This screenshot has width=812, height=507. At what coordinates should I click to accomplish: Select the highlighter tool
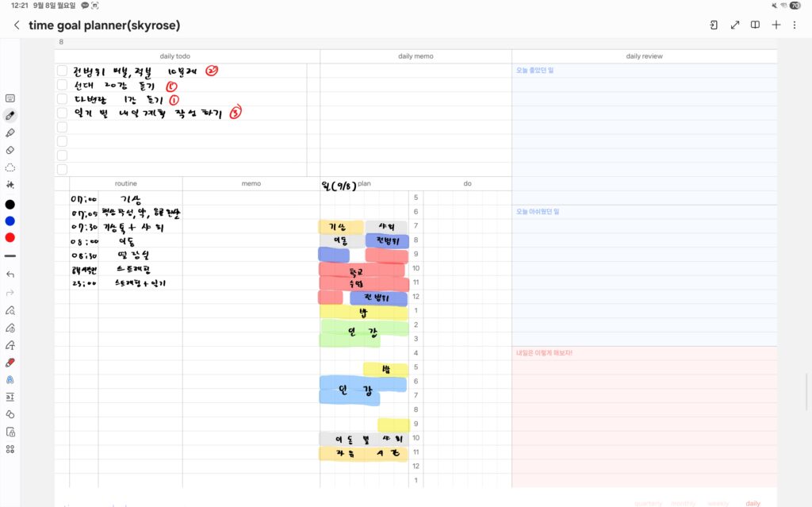click(10, 133)
